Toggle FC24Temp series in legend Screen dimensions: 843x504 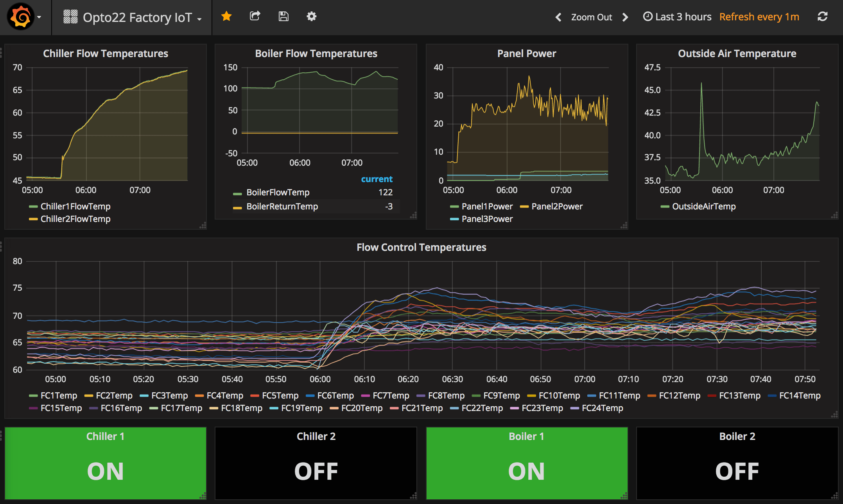pos(602,408)
